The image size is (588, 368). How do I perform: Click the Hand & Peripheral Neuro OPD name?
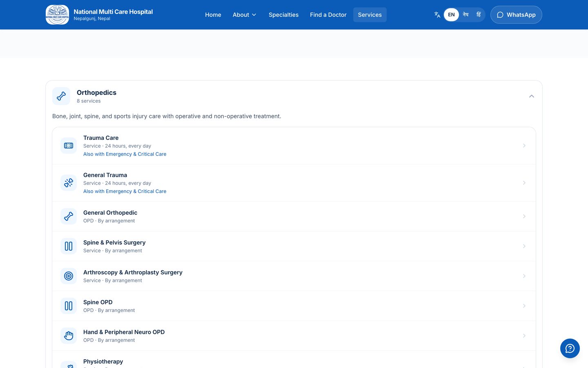[x=124, y=332]
